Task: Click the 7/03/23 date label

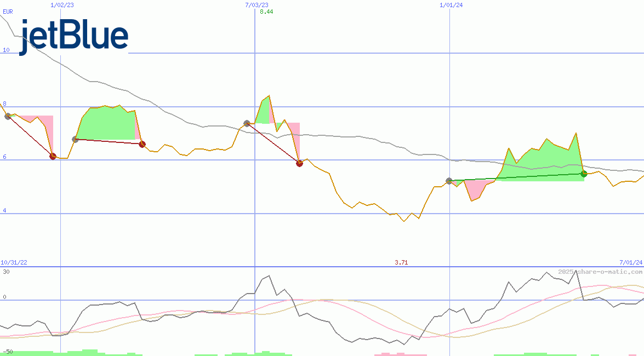Action: tap(257, 5)
